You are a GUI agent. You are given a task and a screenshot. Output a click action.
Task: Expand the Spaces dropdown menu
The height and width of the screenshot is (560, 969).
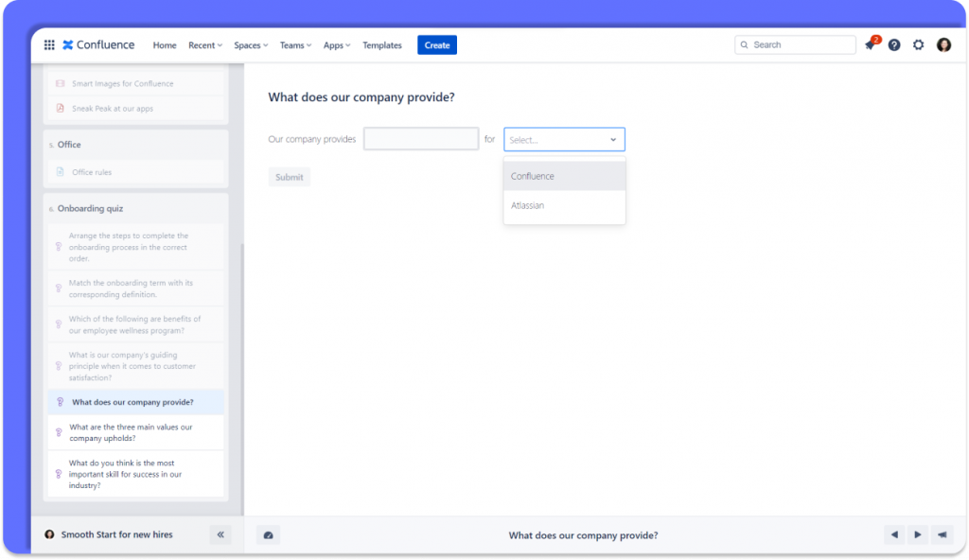pos(251,45)
